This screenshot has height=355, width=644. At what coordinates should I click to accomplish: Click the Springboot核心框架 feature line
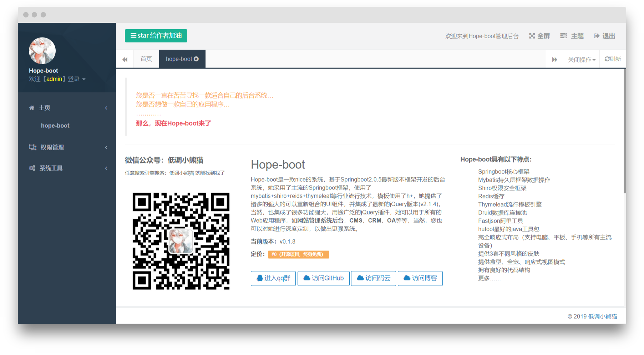point(504,172)
